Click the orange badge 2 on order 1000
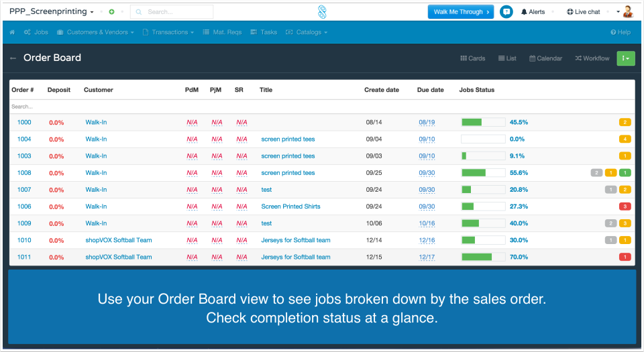 [625, 122]
